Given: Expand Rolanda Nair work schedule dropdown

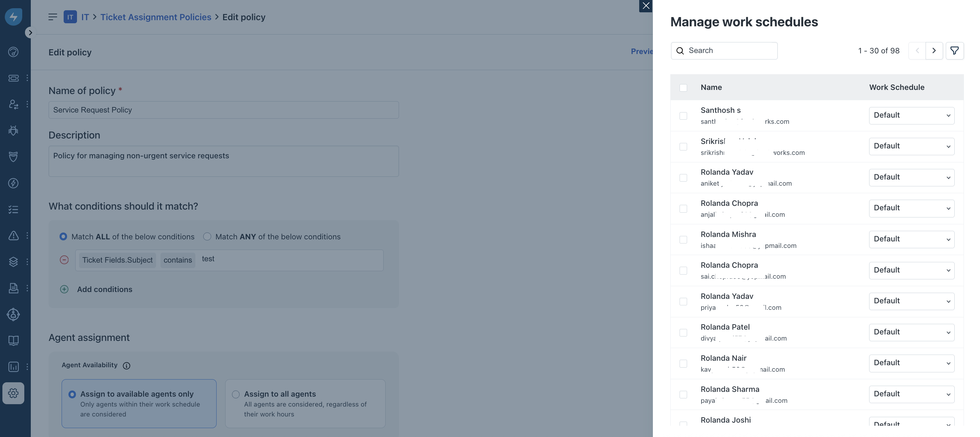Looking at the screenshot, I should pyautogui.click(x=911, y=363).
